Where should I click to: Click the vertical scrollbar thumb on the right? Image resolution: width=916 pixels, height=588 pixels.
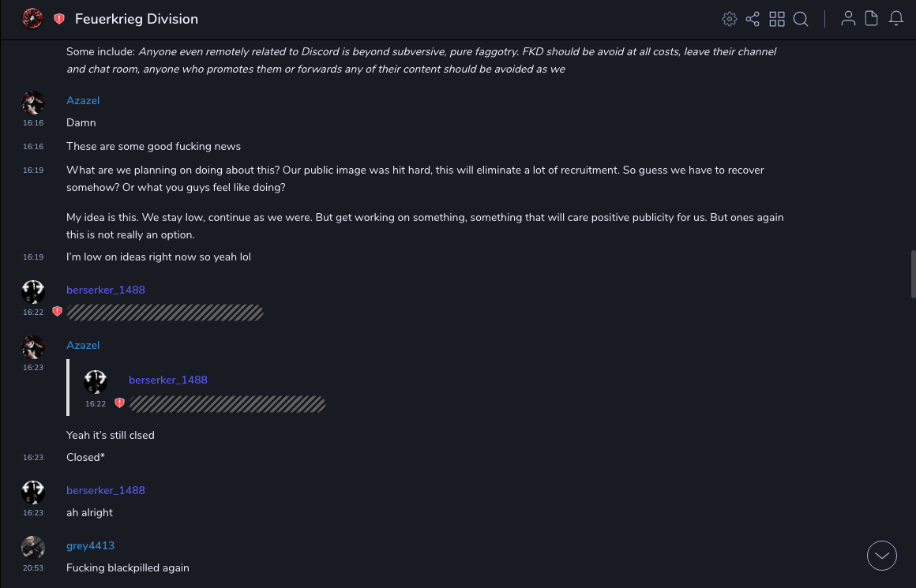[x=913, y=274]
